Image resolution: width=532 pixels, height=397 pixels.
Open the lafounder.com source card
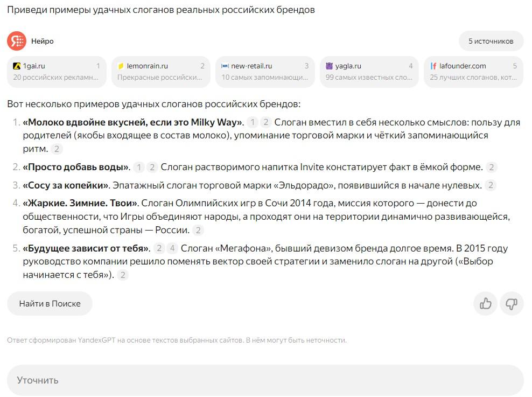click(x=473, y=72)
